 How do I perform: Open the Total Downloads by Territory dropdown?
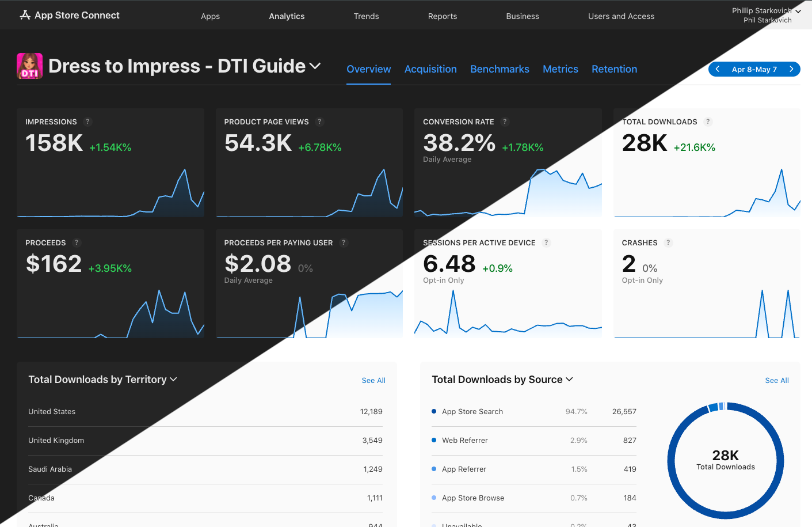click(x=173, y=380)
